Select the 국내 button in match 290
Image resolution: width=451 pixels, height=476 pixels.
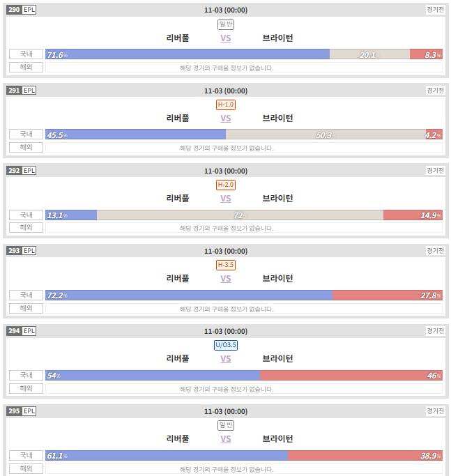(26, 54)
